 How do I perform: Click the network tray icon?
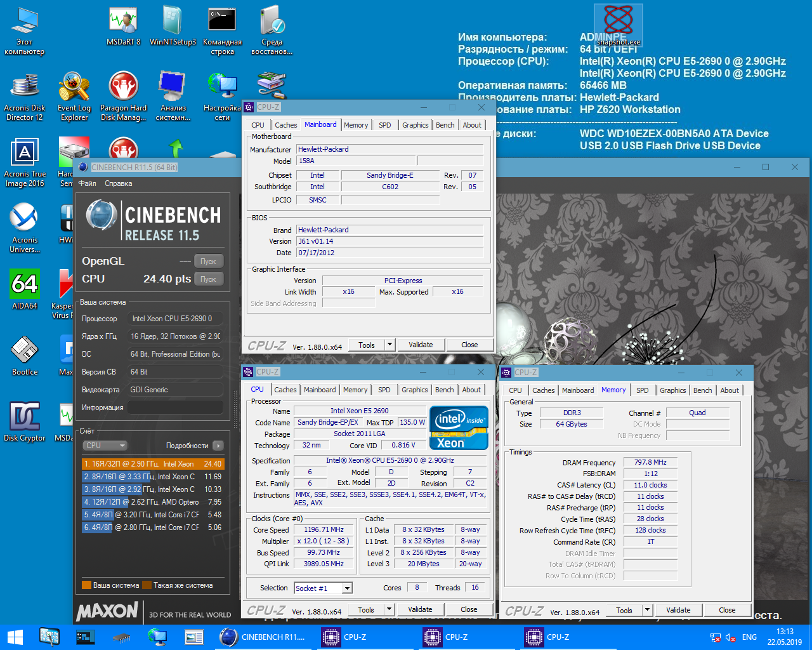(x=715, y=637)
